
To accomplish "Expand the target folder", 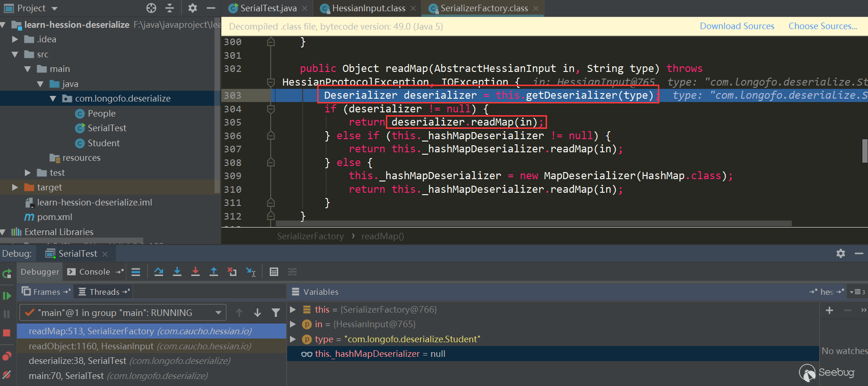I will click(x=15, y=188).
